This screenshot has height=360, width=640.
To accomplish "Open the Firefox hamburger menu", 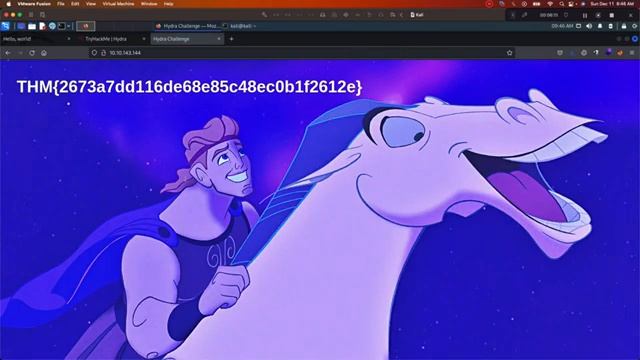I will pos(632,53).
